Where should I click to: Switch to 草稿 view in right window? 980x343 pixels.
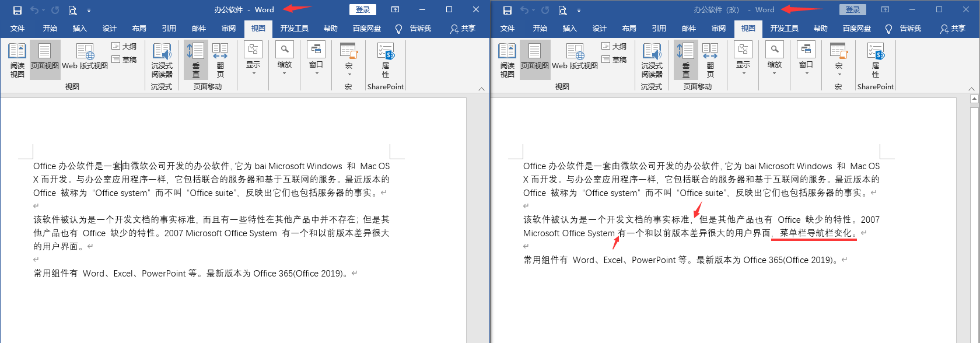click(614, 60)
